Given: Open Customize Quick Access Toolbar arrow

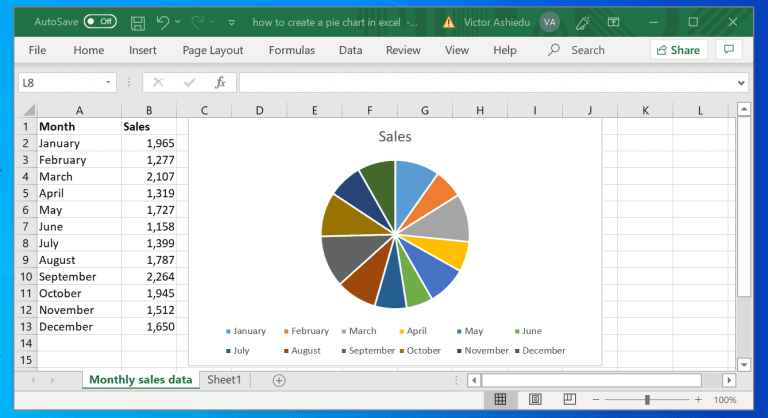Looking at the screenshot, I should click(x=232, y=23).
